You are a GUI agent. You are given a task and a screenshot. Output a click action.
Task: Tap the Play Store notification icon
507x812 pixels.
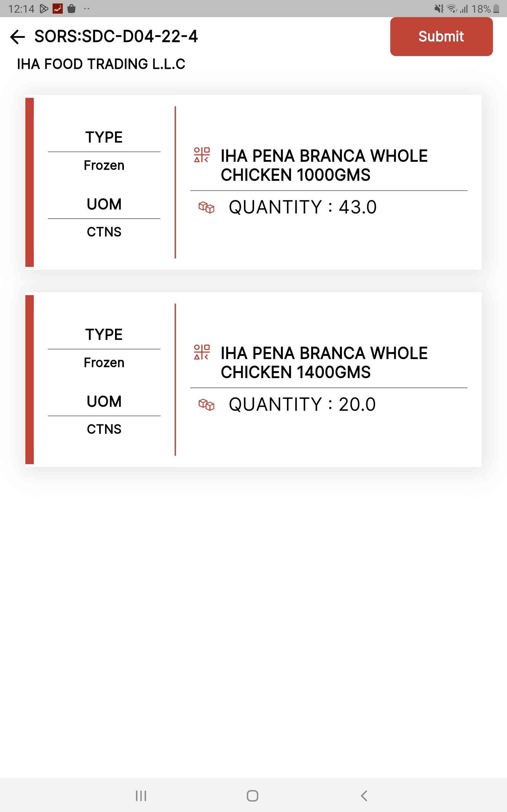(44, 9)
